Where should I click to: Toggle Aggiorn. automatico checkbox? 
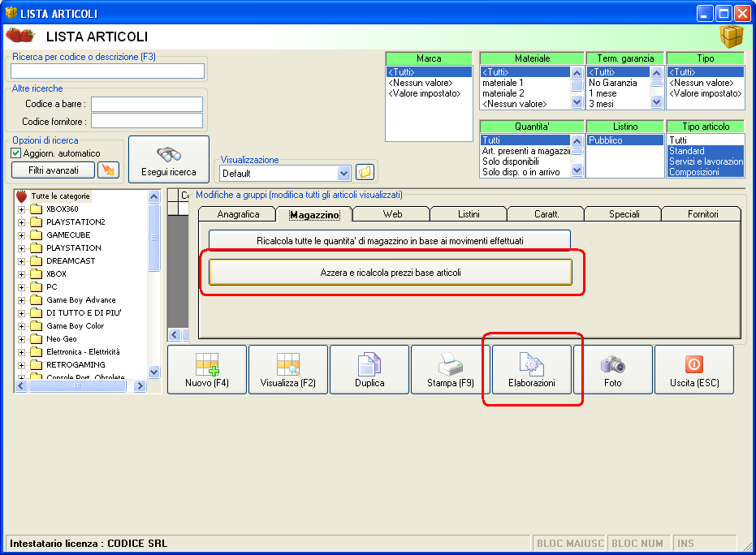coord(16,153)
